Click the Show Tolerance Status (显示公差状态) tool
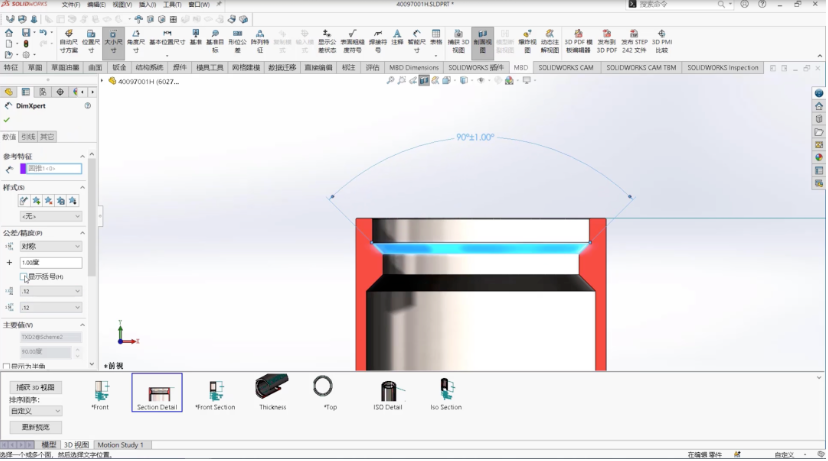This screenshot has width=828, height=461. pos(327,41)
